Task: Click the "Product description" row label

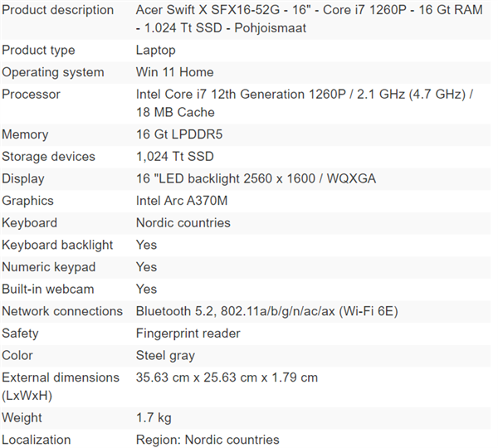Action: (x=58, y=10)
